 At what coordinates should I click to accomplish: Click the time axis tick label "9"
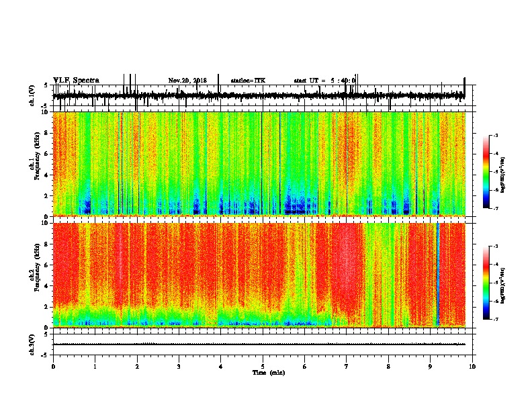point(430,367)
